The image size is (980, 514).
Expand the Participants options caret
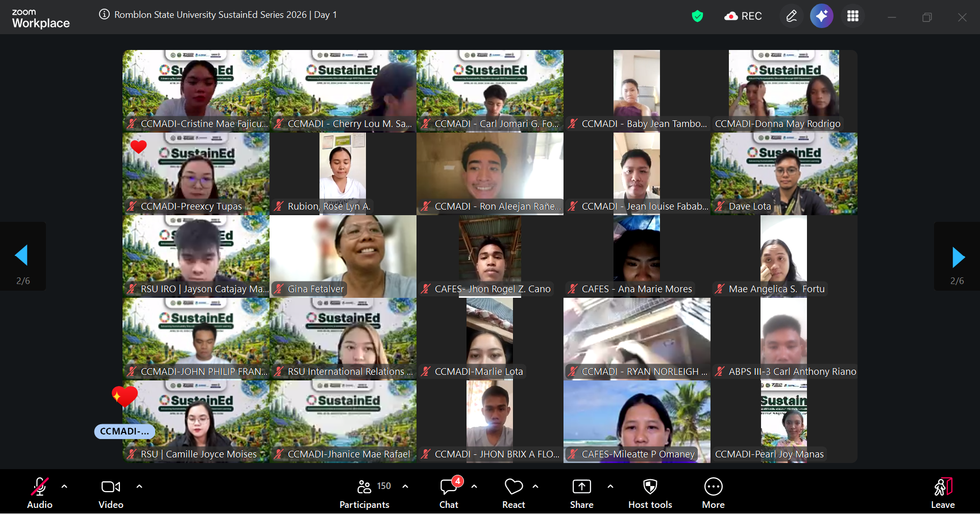coord(405,486)
